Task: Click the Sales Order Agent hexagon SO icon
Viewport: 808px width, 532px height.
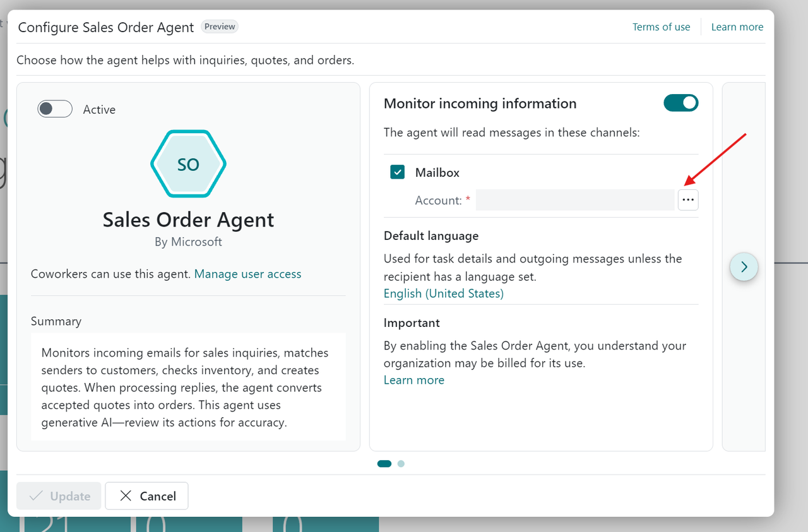Action: point(188,164)
